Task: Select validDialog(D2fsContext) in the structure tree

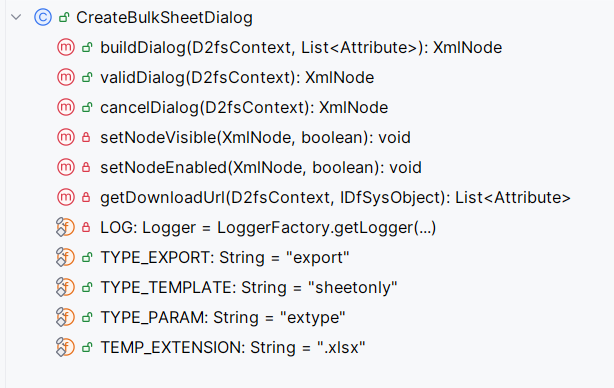Action: coord(237,77)
